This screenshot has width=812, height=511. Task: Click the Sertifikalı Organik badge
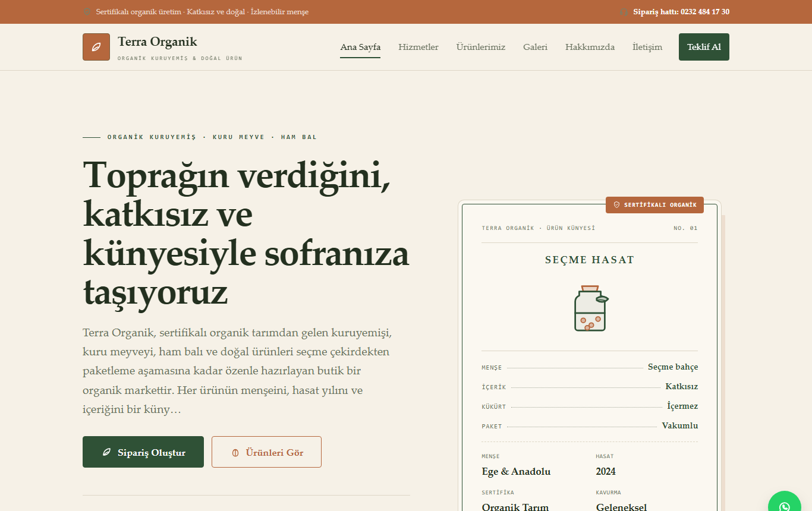click(x=654, y=205)
